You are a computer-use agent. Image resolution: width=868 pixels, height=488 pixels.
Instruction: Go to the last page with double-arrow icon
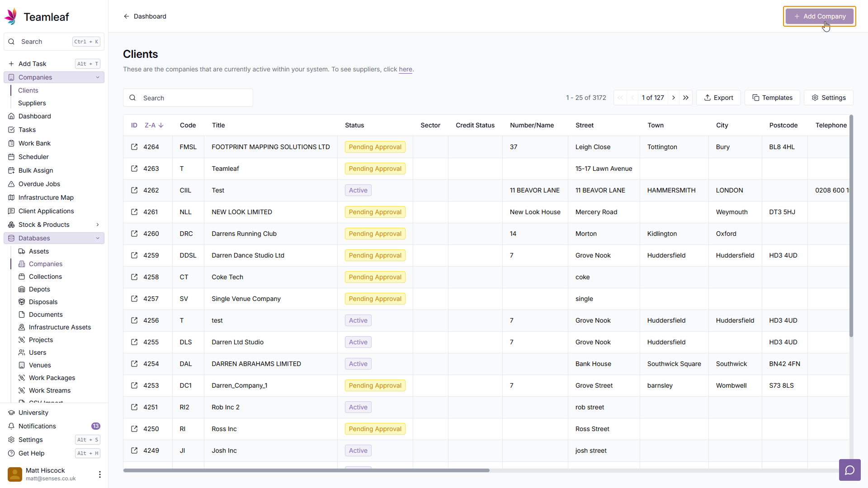coord(686,98)
